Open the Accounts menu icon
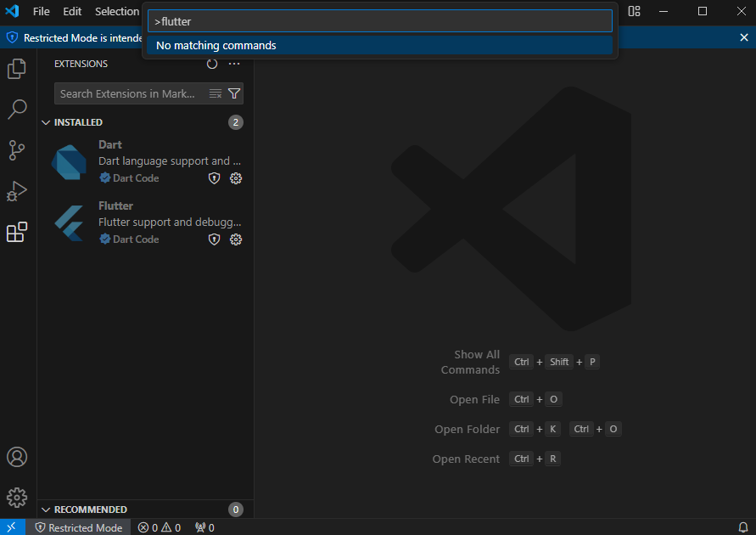756x535 pixels. click(x=17, y=457)
